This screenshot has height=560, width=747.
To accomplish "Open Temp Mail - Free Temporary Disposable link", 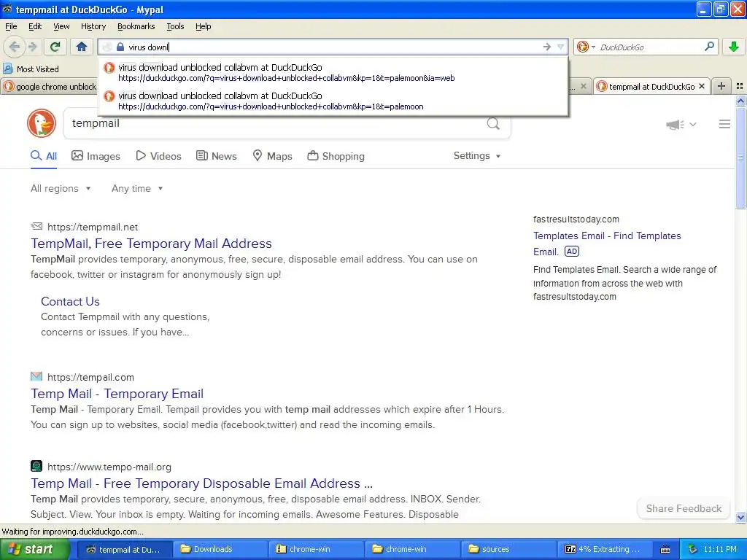I will coord(201,483).
